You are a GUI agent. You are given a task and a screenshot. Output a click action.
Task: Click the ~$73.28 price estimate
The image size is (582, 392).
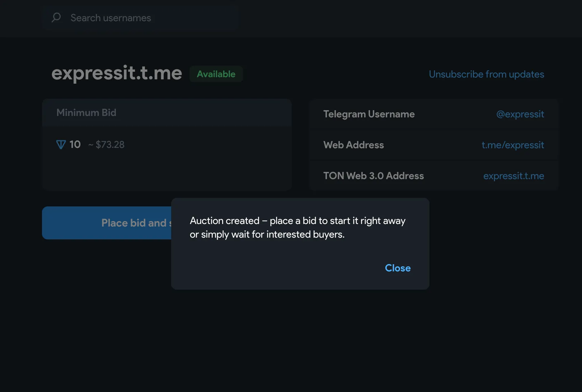tap(107, 145)
